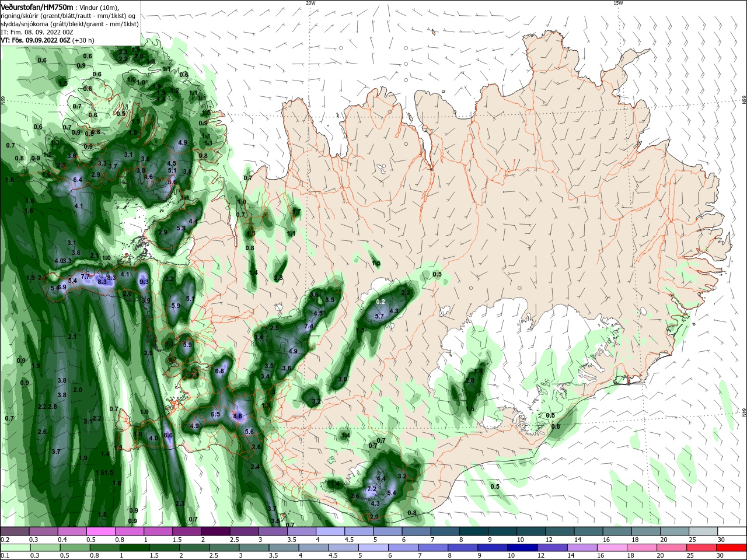Click the 8.6 precipitation value on map

(x=169, y=435)
